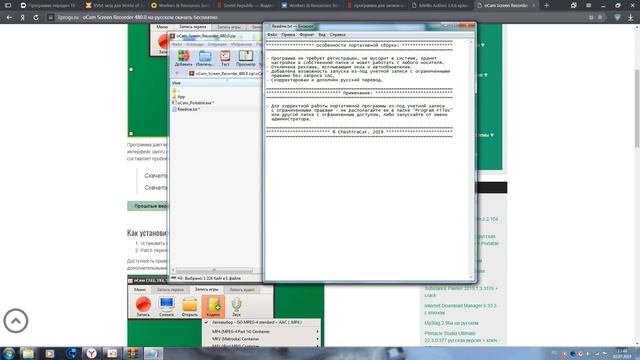Open the media player taskbar icon
Screen dimensions: 640x360
pyautogui.click(x=49, y=353)
